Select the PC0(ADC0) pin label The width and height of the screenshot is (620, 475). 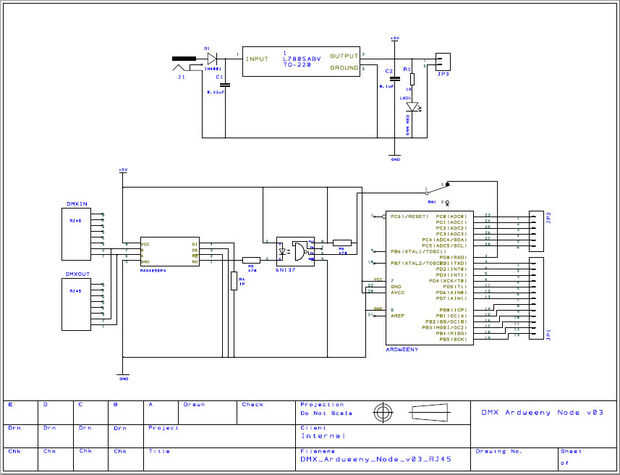point(451,217)
